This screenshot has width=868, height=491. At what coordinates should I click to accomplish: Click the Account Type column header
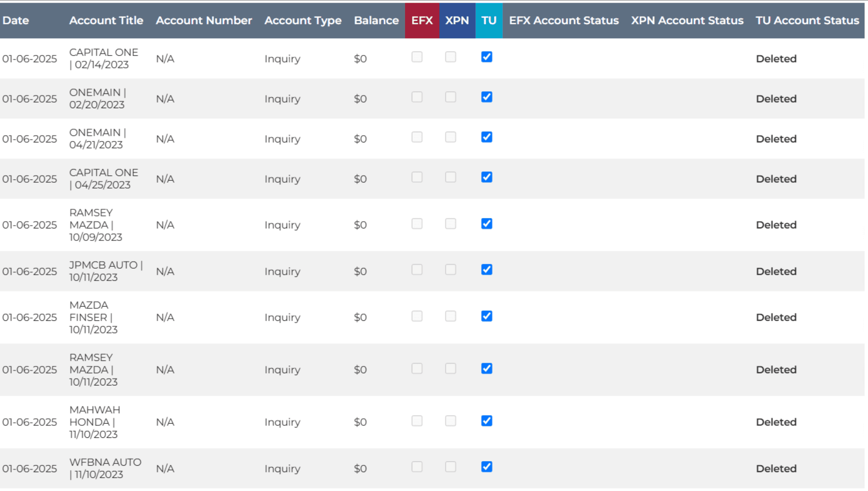[x=303, y=21]
